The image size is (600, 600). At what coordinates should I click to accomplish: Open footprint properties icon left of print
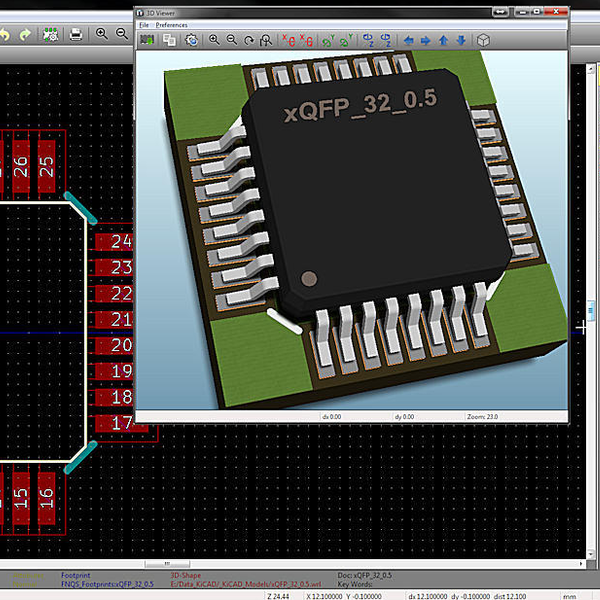coord(50,35)
